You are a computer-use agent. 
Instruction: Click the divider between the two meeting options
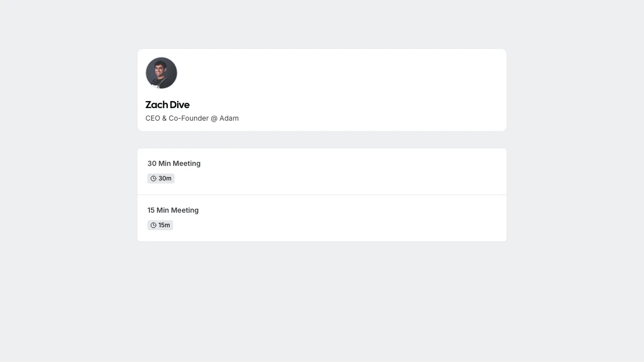[321, 195]
